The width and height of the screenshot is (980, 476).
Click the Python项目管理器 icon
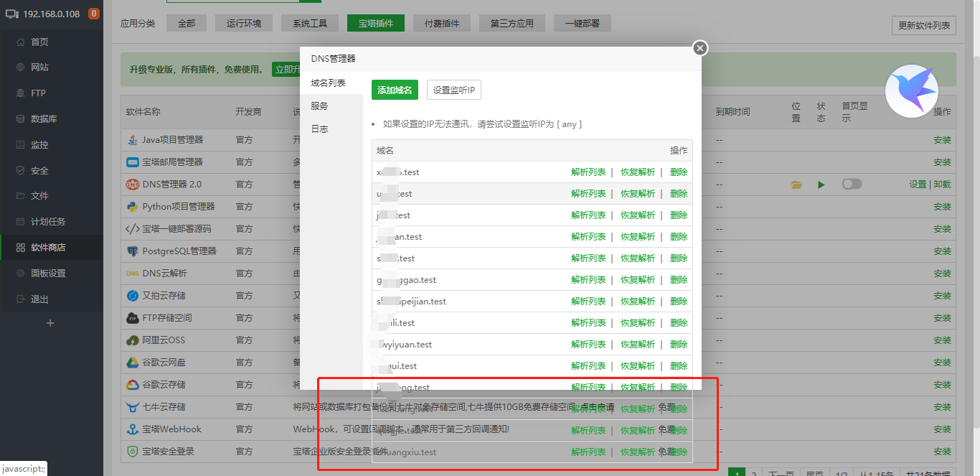(132, 206)
